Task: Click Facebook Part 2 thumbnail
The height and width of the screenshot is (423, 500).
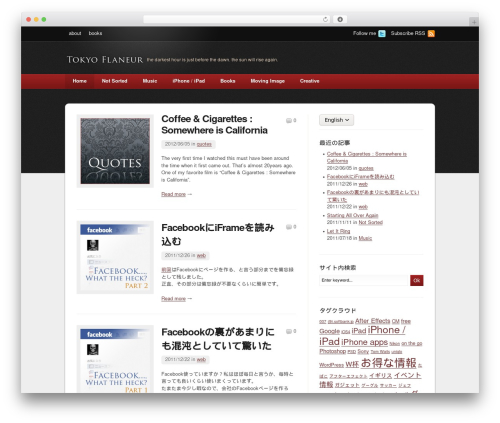Action: pos(115,257)
